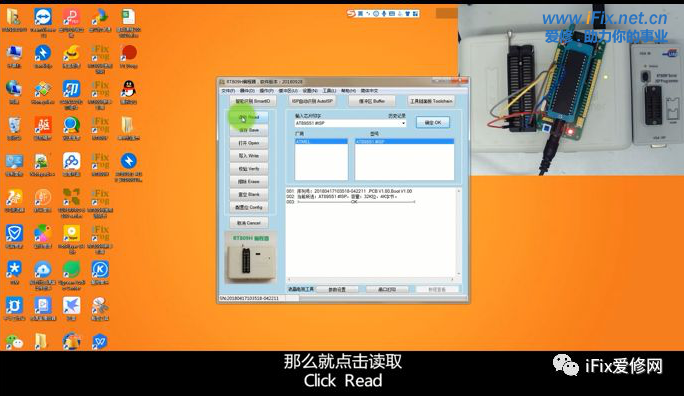Click the log vertical scrollbar
The width and height of the screenshot is (684, 396).
pos(458,232)
